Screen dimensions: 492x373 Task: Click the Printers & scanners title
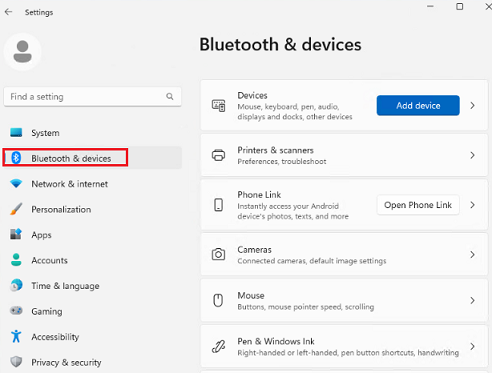coord(275,150)
